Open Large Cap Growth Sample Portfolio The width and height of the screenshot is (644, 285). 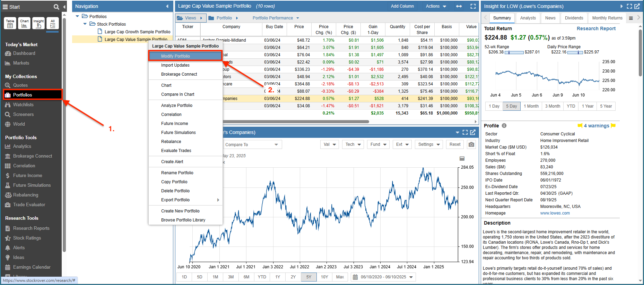[137, 32]
